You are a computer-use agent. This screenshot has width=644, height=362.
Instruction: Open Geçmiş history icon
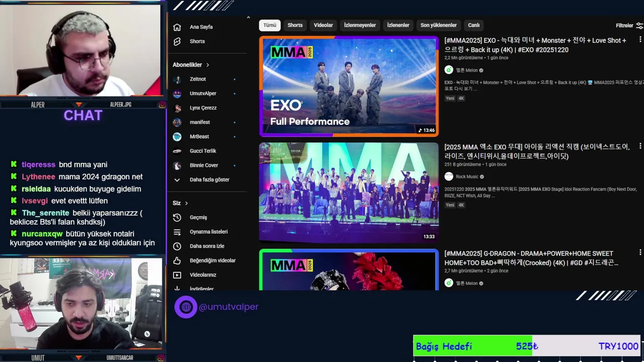[x=177, y=218]
